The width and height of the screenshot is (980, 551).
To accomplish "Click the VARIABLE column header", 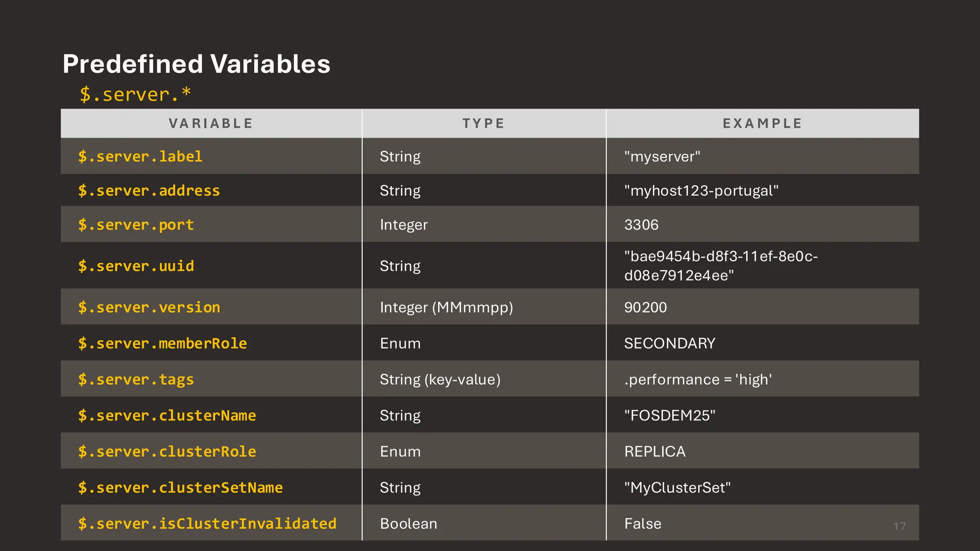I will click(211, 123).
